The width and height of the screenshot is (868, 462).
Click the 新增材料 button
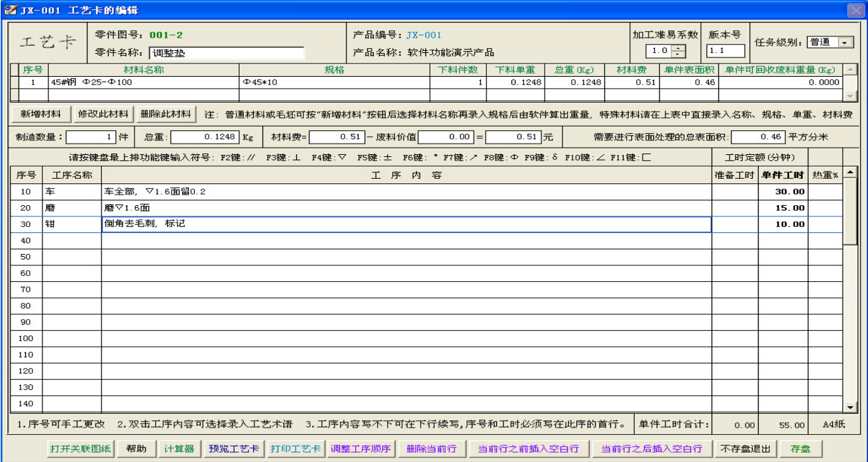pyautogui.click(x=40, y=115)
